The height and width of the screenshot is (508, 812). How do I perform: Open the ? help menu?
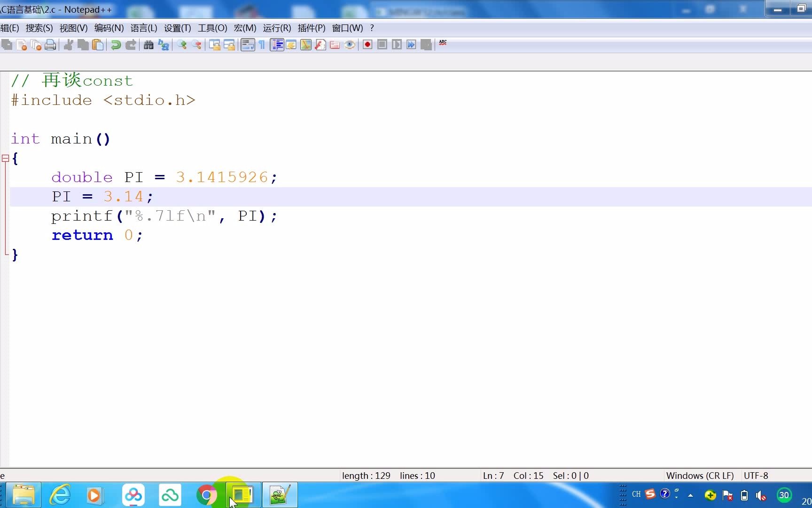point(372,28)
